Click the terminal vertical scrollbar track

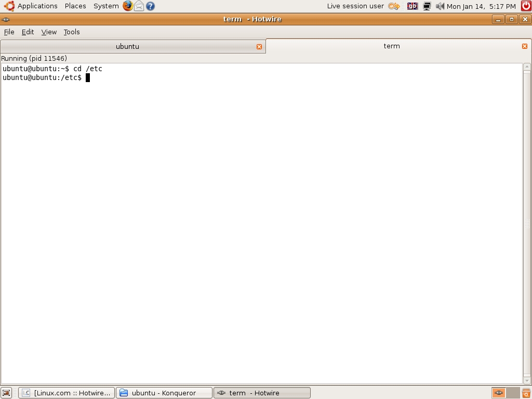(x=527, y=223)
